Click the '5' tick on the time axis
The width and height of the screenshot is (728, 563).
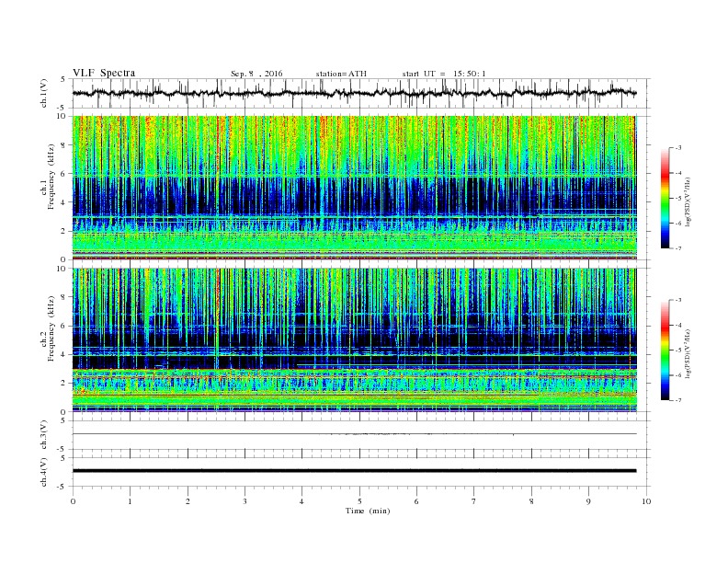[x=359, y=501]
